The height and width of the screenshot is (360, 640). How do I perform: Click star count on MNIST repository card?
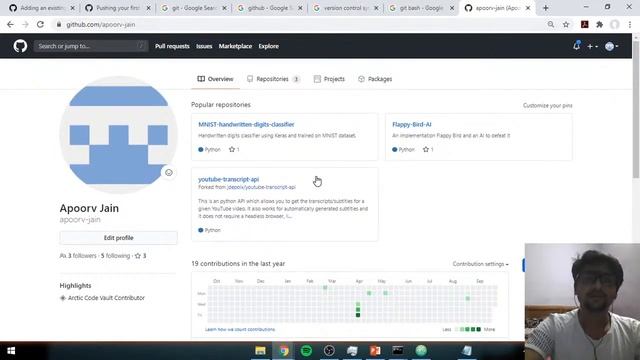coord(234,149)
